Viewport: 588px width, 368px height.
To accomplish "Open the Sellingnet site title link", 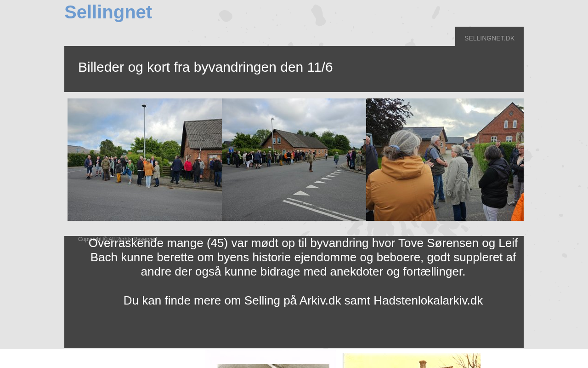I will coord(108,12).
